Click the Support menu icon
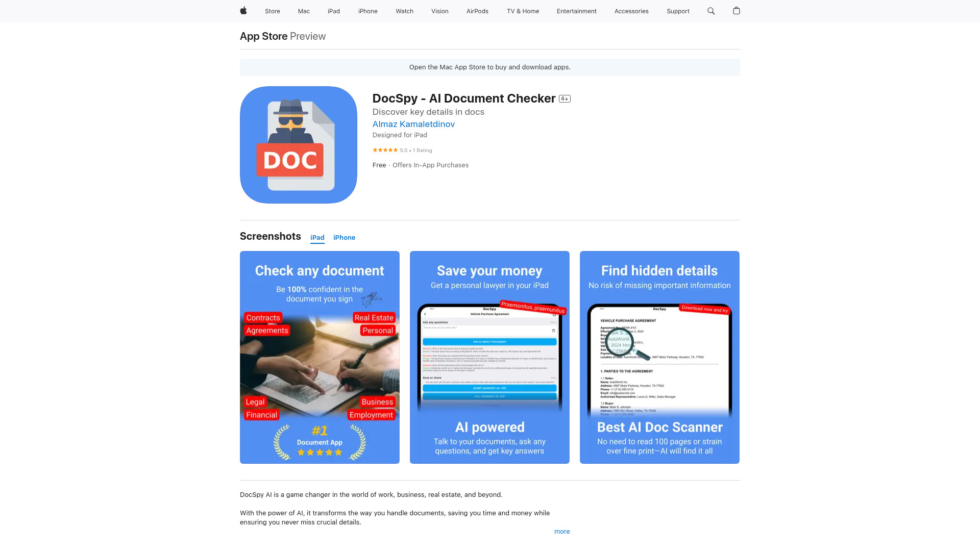The image size is (980, 551). click(678, 11)
